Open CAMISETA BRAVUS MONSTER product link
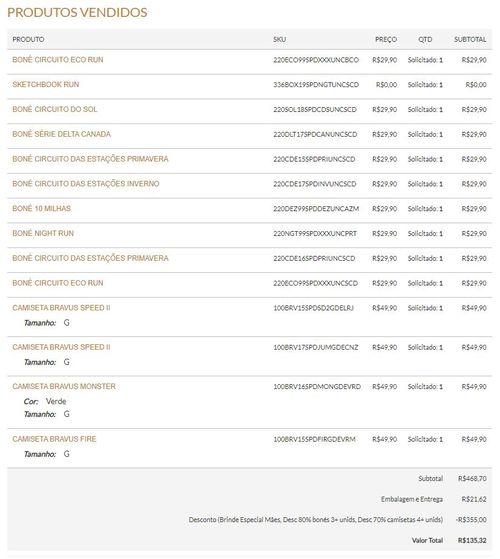 64,386
